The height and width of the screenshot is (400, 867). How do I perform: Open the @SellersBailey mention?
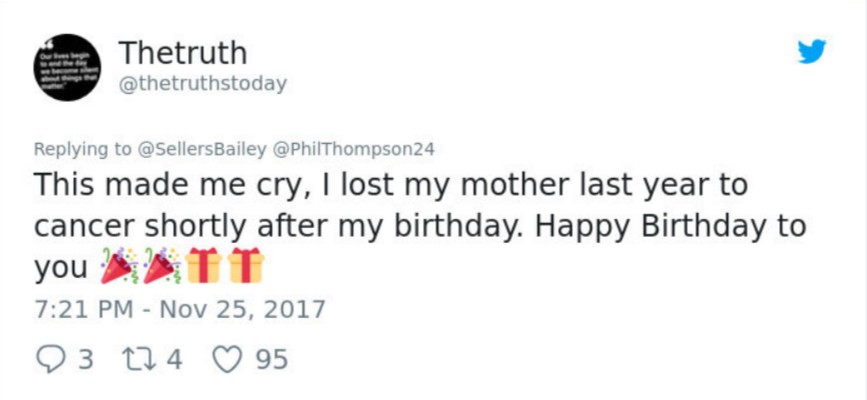click(203, 149)
